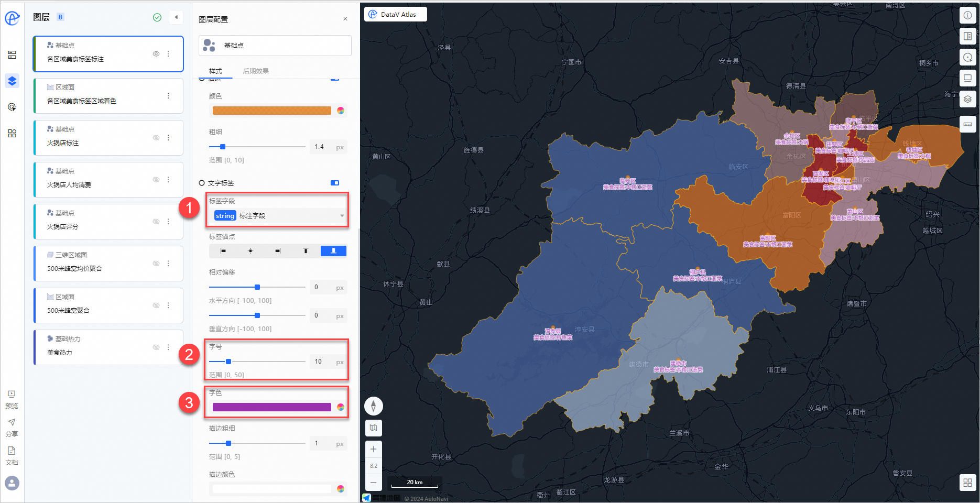Screen dimensions: 980x503
Task: Open the data source panel icon in sidebar
Action: click(x=12, y=55)
